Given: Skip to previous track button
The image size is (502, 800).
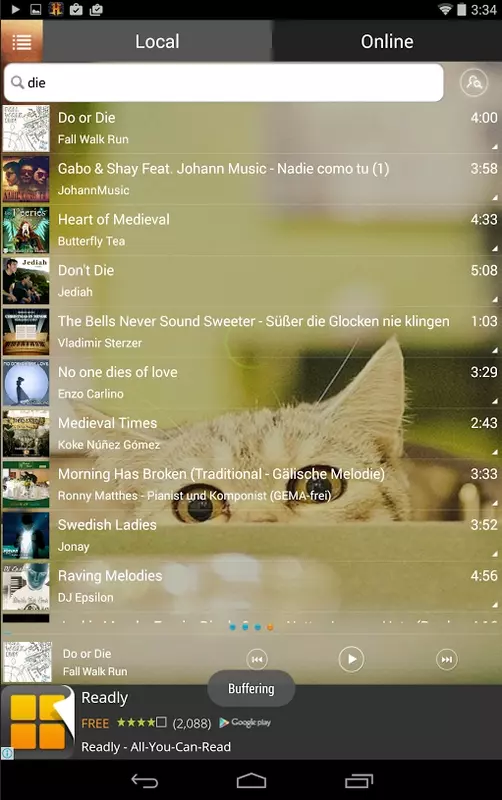Looking at the screenshot, I should click(x=257, y=659).
